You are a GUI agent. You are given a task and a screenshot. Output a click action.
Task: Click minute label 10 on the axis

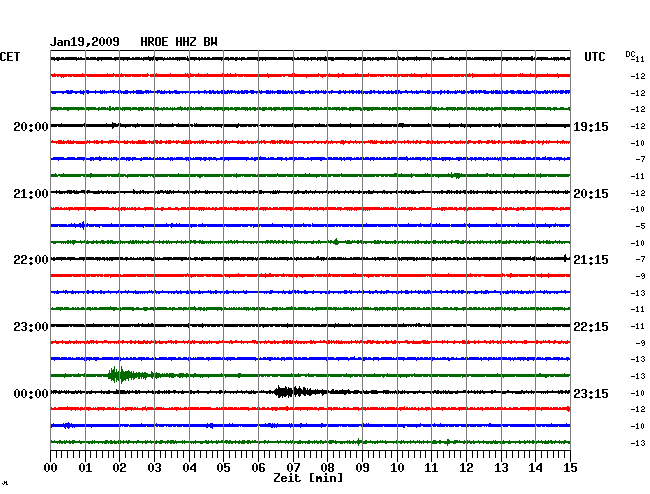click(x=397, y=468)
